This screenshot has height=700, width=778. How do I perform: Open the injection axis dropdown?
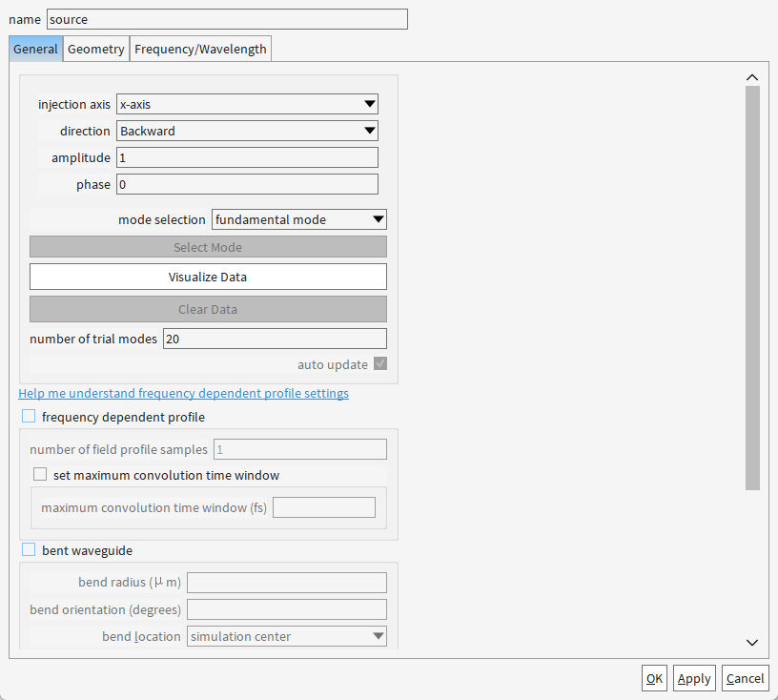(x=247, y=104)
